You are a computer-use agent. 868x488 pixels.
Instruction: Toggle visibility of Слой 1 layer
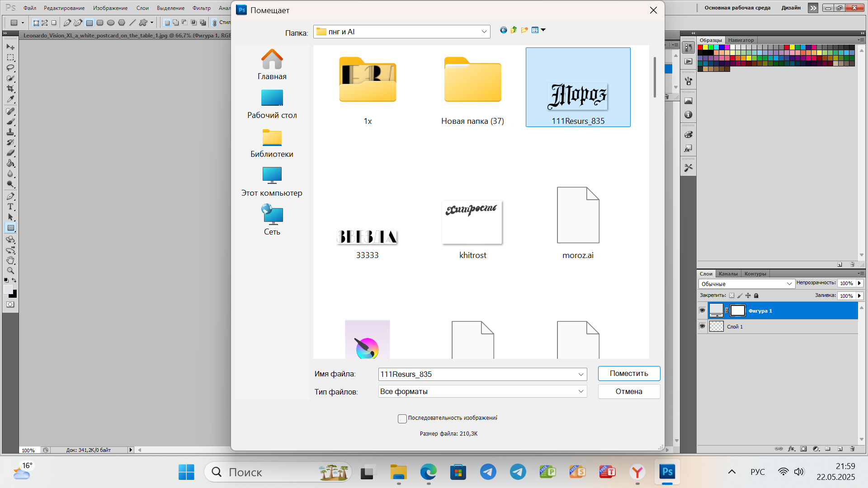702,326
